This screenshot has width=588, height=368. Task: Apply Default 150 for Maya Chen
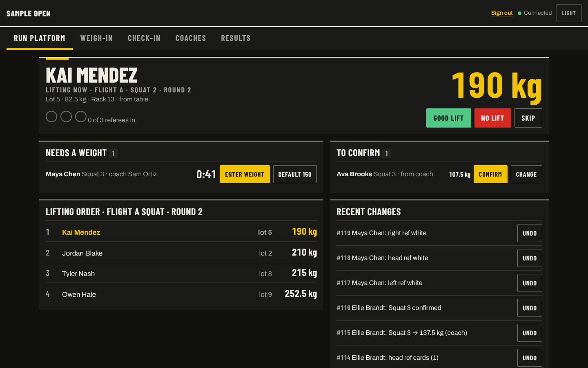click(295, 174)
